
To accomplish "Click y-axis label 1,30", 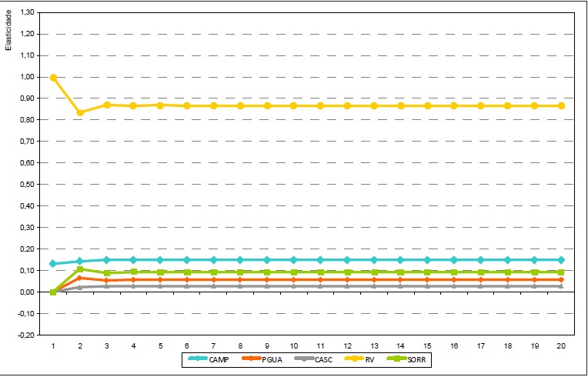I will click(25, 13).
